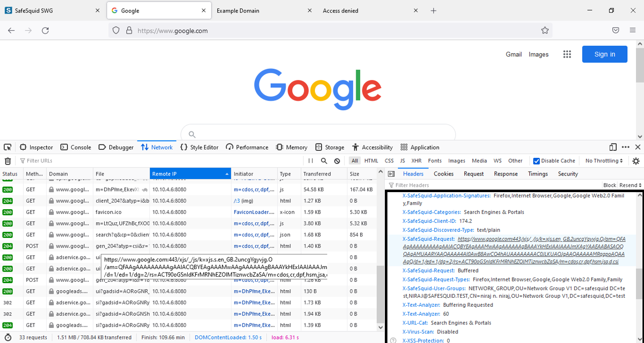Focus the Filter Headers input
644x343 pixels.
tap(493, 185)
